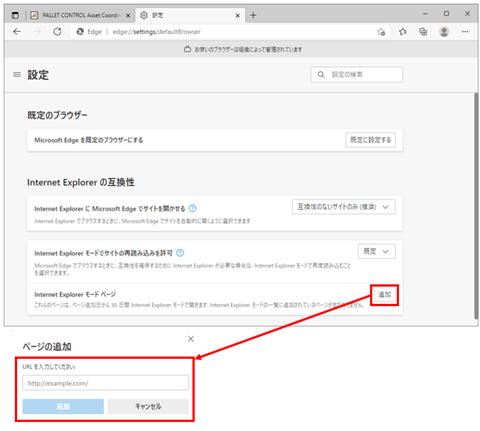Image resolution: width=480 pixels, height=431 pixels.
Task: Open the tab actions icon at far left
Action: [x=15, y=15]
